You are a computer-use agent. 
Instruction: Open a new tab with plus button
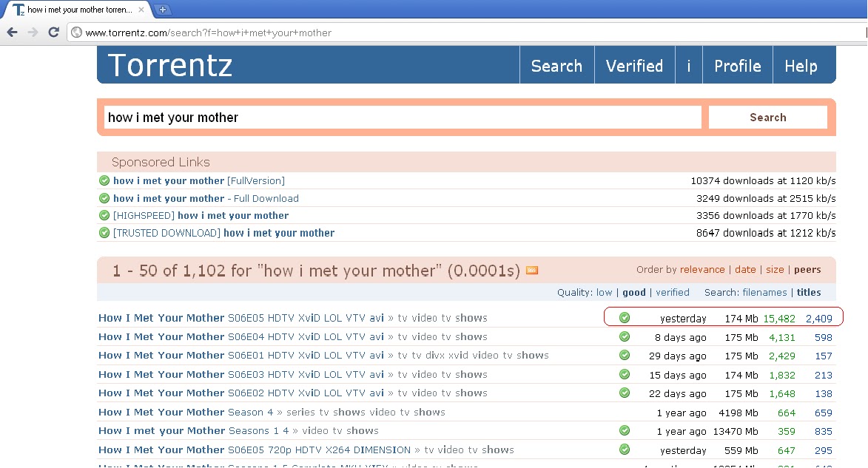163,10
